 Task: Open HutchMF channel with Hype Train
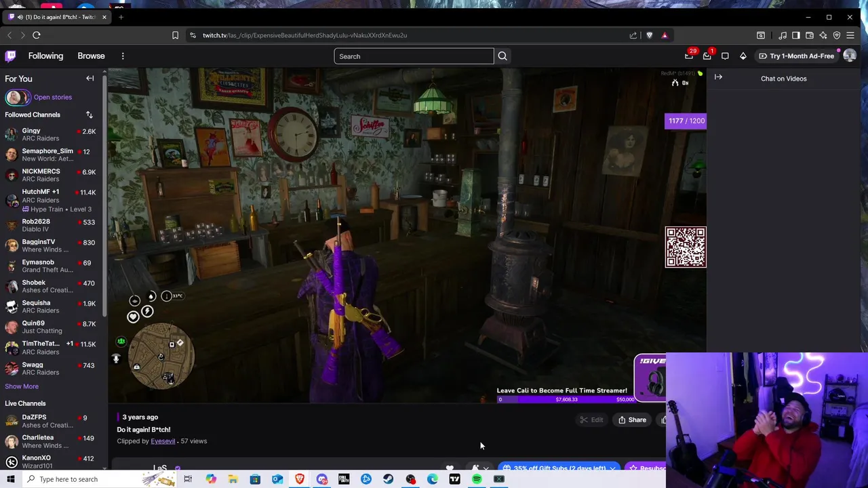tap(52, 200)
